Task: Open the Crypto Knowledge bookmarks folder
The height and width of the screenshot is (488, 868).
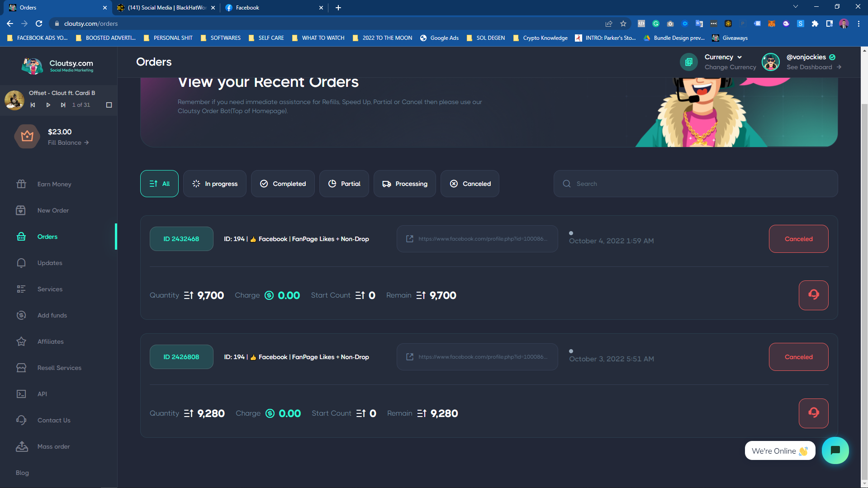Action: (541, 38)
